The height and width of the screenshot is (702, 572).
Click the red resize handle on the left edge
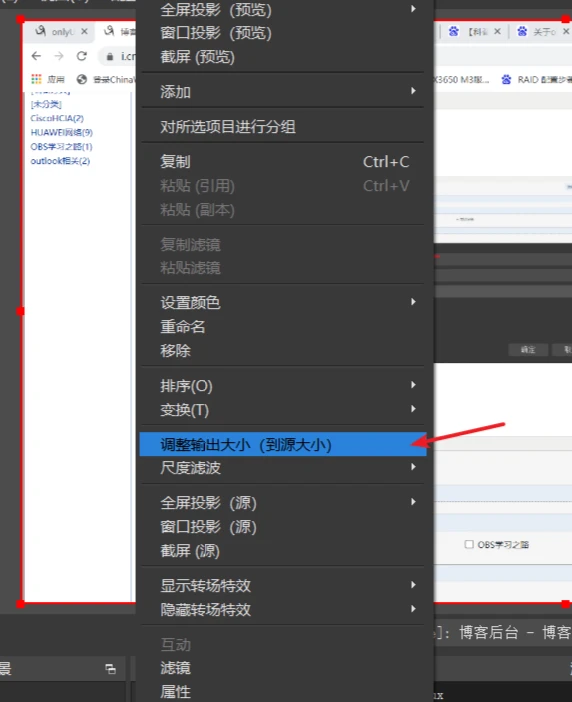tap(20, 311)
